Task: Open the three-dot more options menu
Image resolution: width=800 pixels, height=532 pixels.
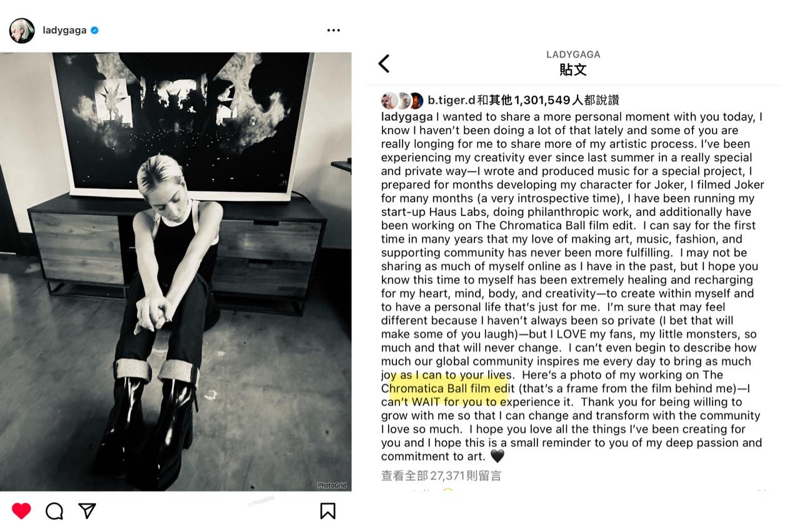Action: click(334, 30)
